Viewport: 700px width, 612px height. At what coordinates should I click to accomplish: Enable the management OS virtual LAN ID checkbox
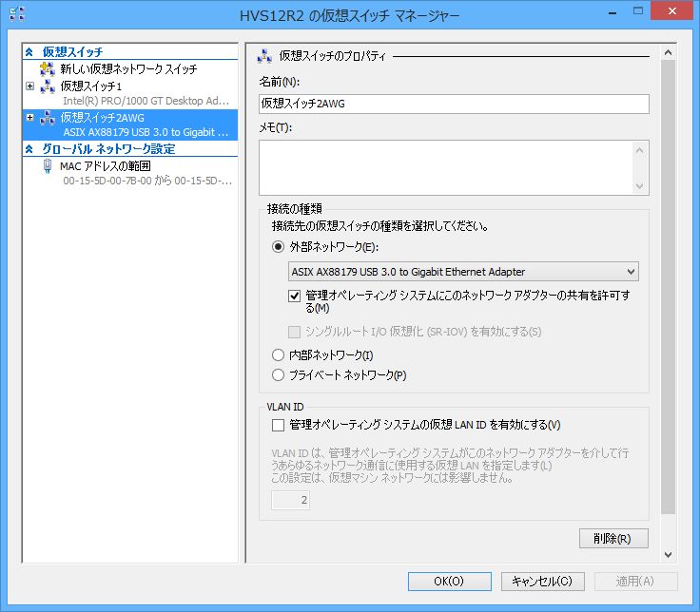click(x=279, y=425)
